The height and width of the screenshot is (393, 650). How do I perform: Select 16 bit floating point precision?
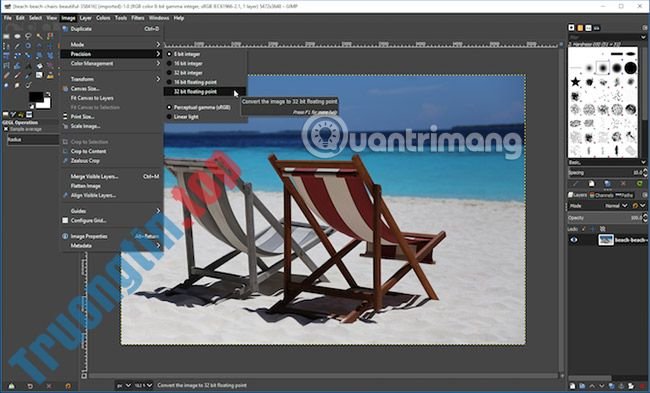coord(205,82)
